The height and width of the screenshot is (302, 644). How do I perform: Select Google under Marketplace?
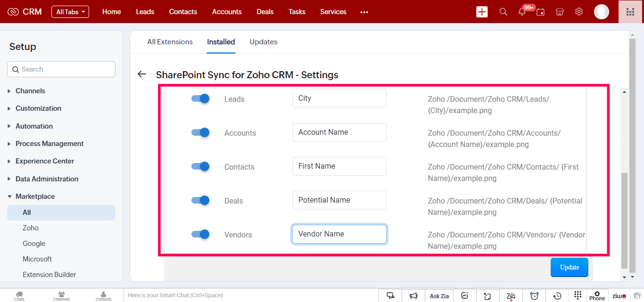[34, 244]
